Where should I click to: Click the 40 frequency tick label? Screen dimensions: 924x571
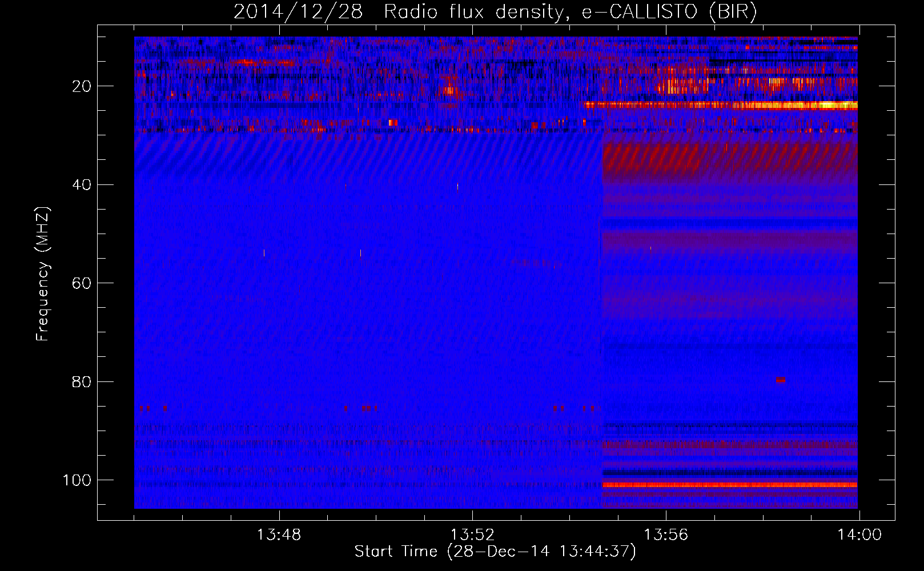82,185
